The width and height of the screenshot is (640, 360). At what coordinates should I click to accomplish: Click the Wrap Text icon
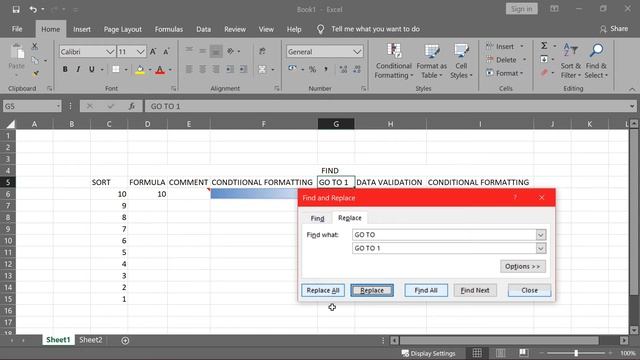coord(262,51)
